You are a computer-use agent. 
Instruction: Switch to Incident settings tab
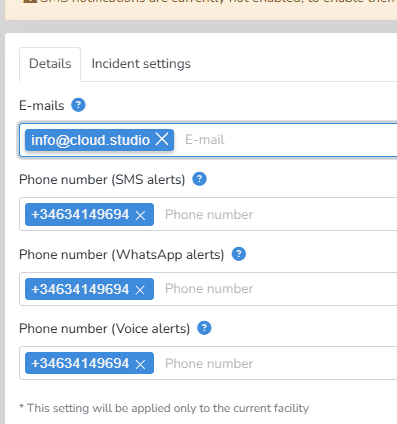141,64
